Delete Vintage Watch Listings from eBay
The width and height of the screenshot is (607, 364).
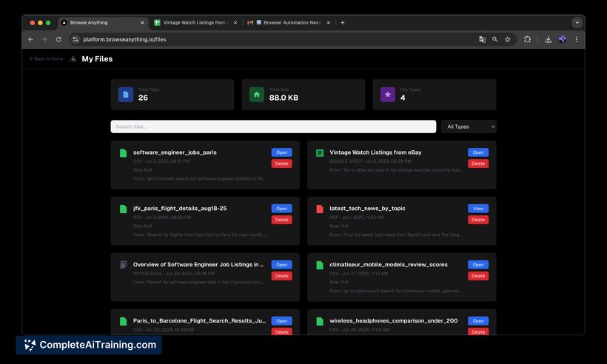click(x=478, y=164)
